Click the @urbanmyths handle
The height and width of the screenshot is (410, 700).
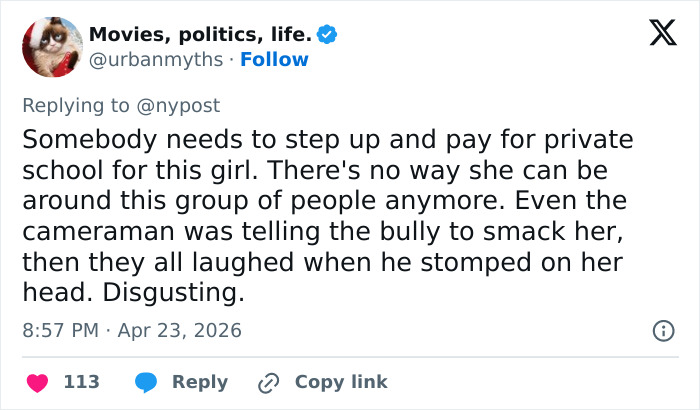tap(155, 60)
